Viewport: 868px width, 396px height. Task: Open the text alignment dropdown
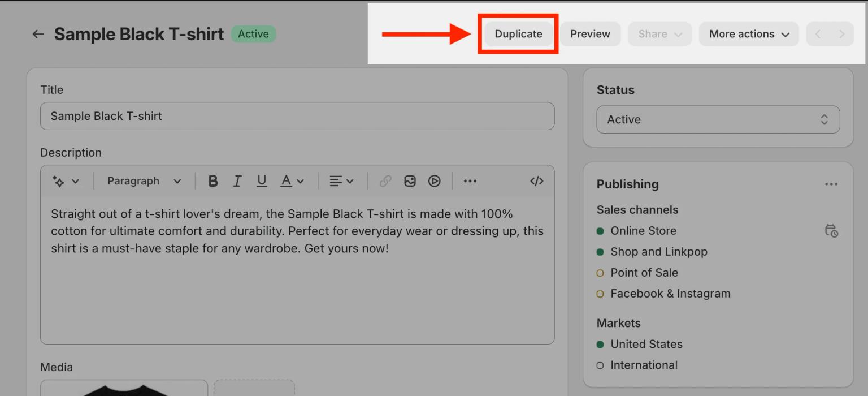[341, 181]
